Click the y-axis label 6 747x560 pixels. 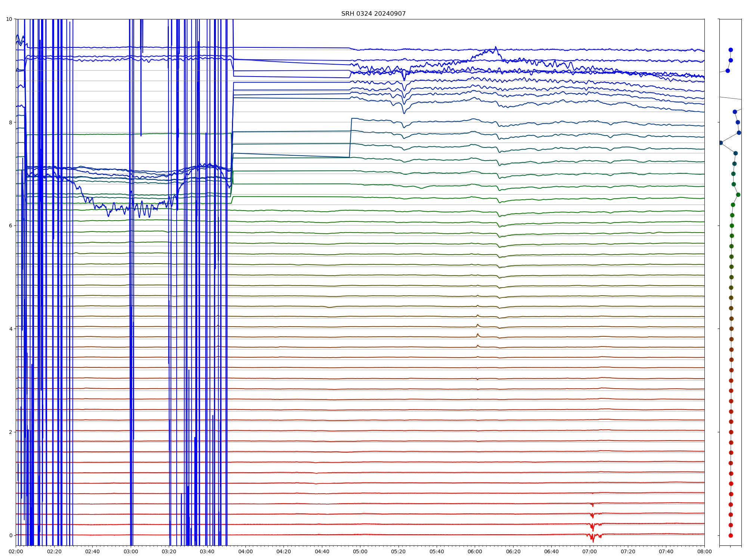pos(10,225)
